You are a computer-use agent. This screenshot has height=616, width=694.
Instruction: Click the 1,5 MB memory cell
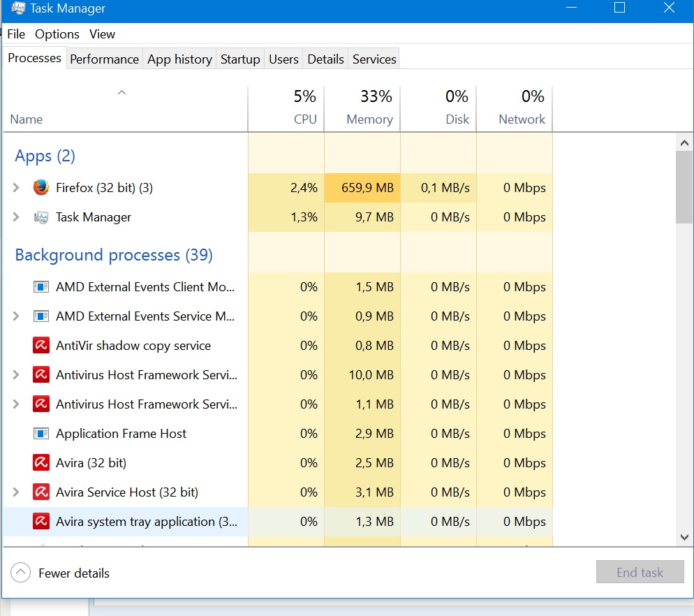362,287
